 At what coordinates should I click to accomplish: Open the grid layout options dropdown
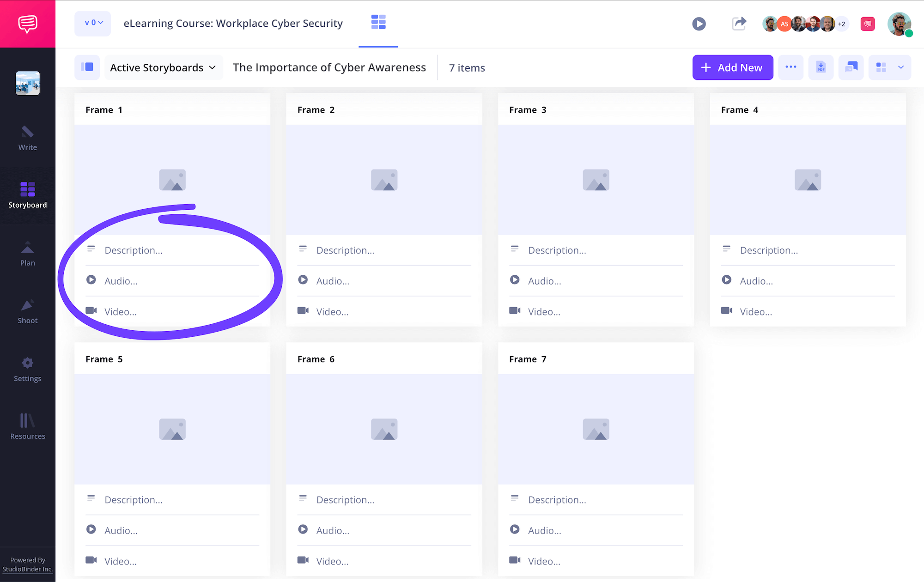[x=900, y=67]
